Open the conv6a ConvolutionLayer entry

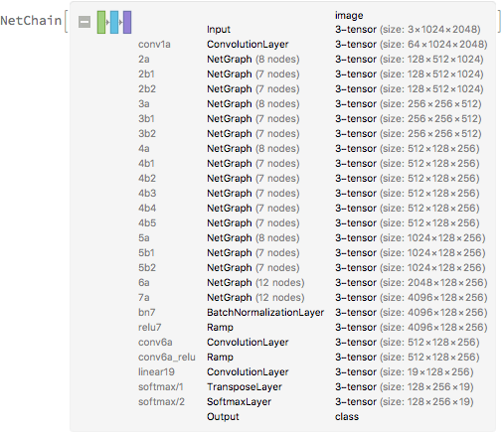[312, 343]
